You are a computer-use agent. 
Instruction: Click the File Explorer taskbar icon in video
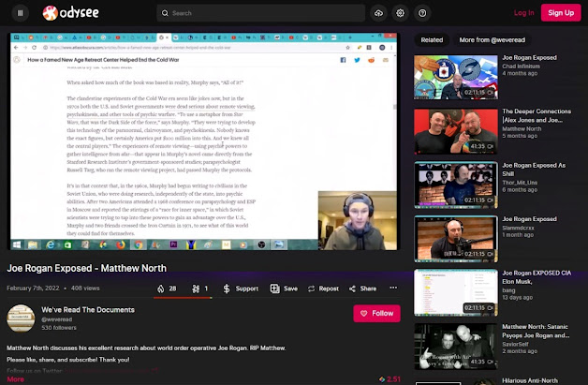tap(33, 245)
